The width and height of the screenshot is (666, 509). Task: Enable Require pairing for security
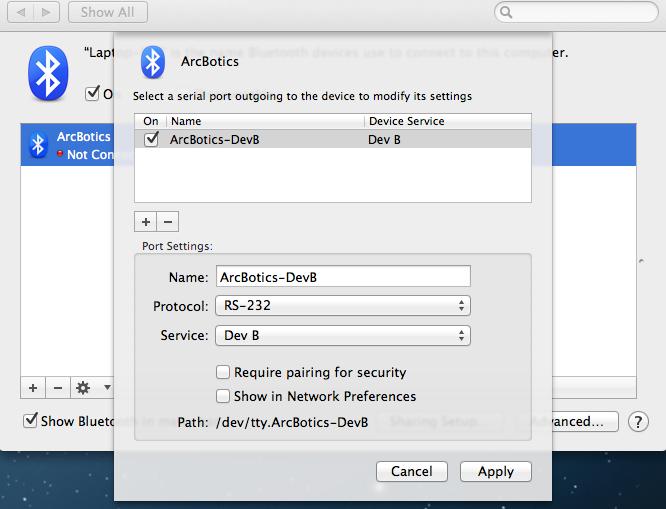click(x=223, y=372)
